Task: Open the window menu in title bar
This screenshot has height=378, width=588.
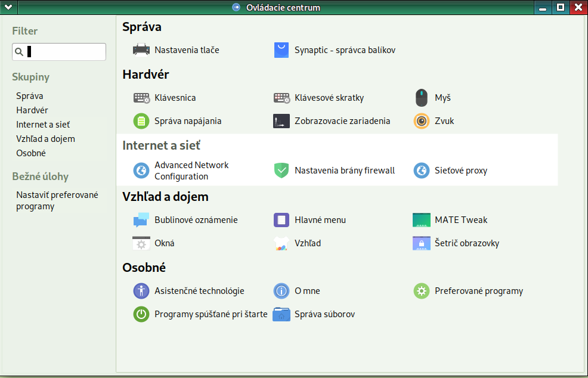Action: coord(8,7)
